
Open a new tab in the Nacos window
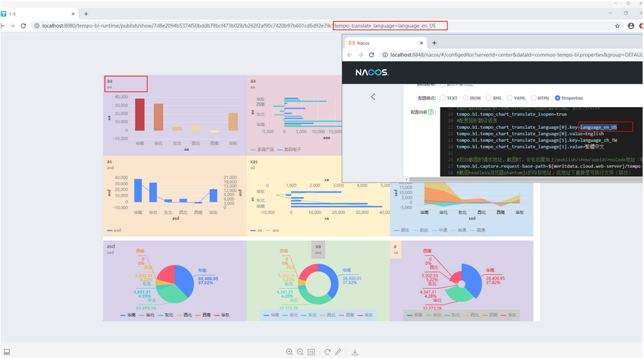tap(434, 43)
